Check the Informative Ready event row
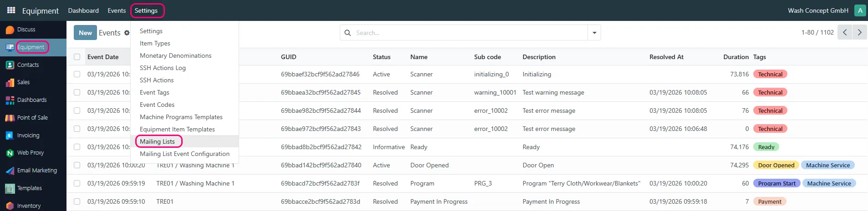Image resolution: width=868 pixels, height=211 pixels. click(77, 147)
